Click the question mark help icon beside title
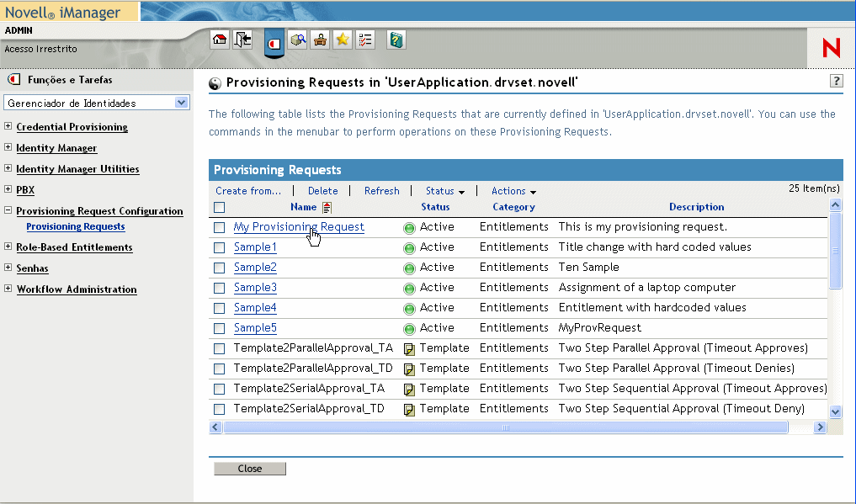Image resolution: width=856 pixels, height=504 pixels. (836, 81)
